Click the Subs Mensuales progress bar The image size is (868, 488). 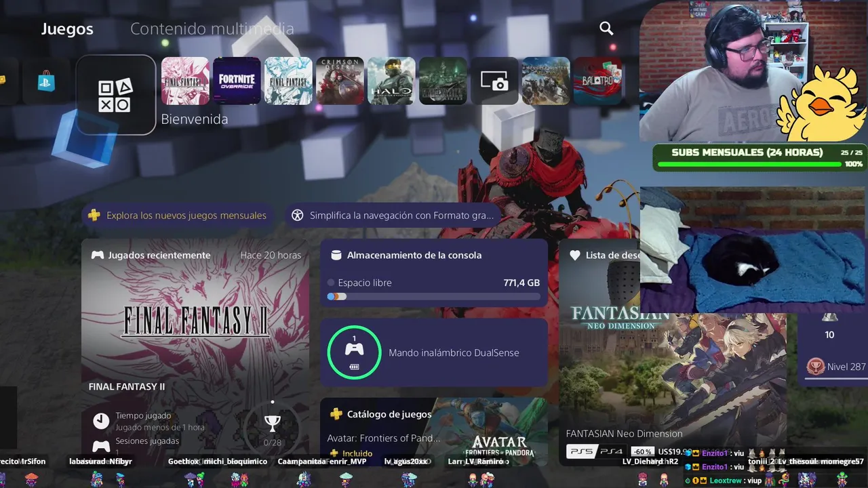(x=749, y=163)
